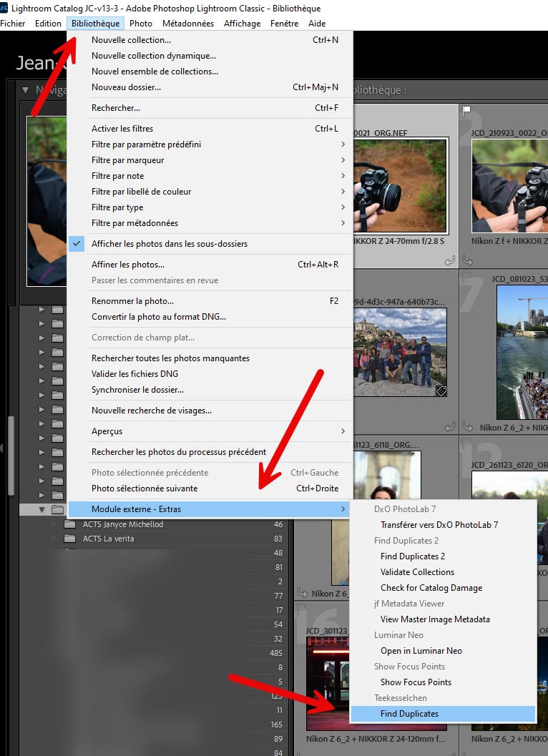Open the Affichage menu
The image size is (548, 756).
[242, 23]
